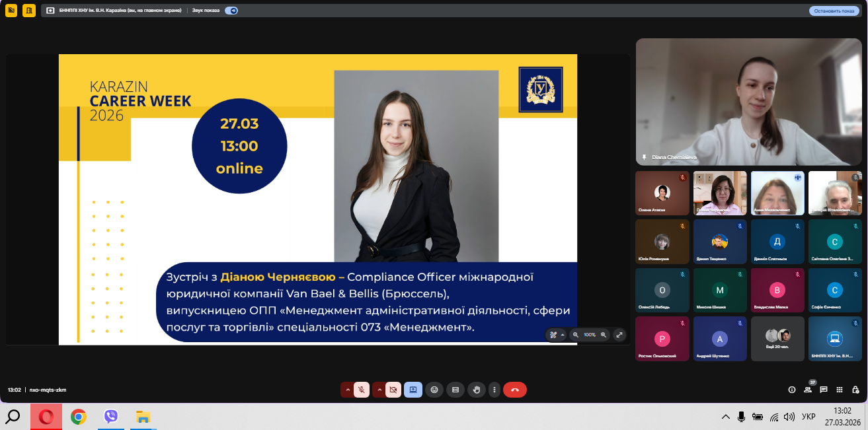Expand audio settings arrow beside microphone

pos(347,390)
